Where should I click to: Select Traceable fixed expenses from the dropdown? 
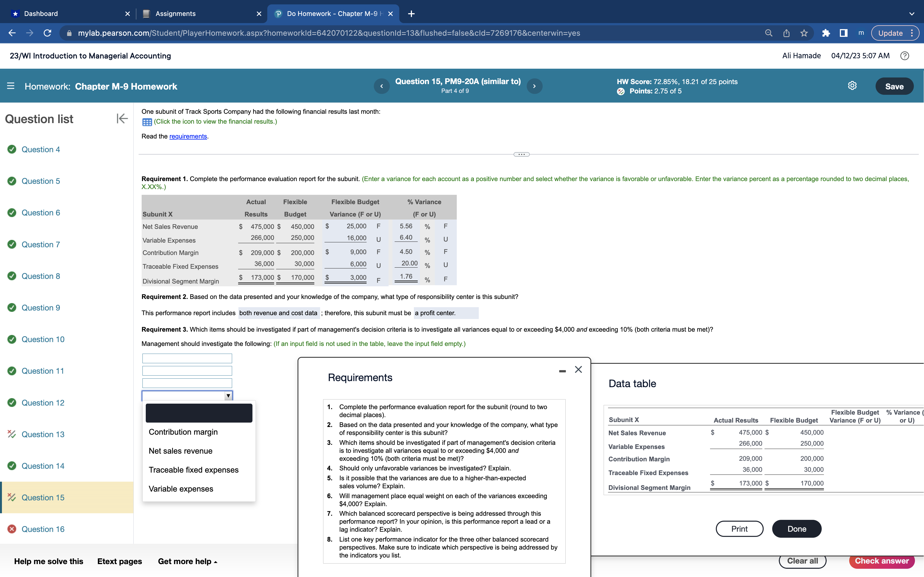194,469
